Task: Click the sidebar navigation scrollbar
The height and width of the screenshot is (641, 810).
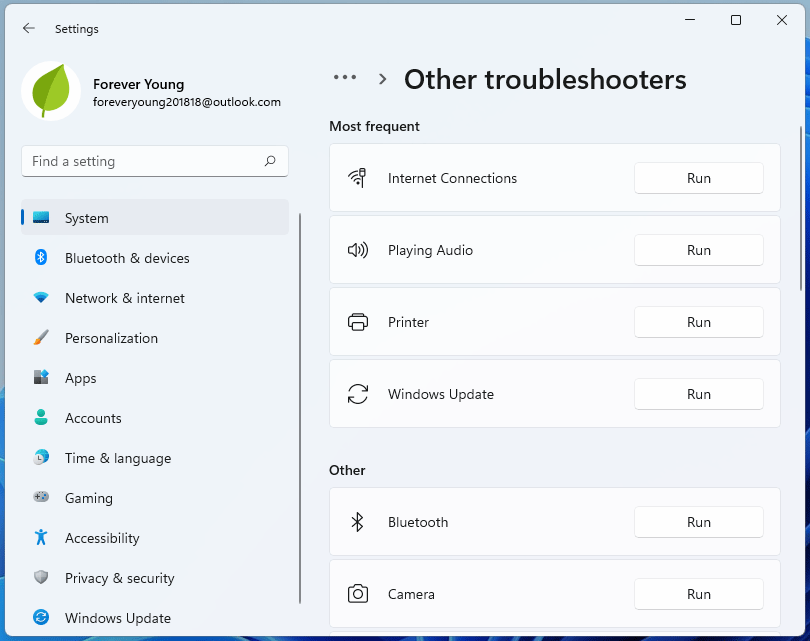Action: coord(300,408)
